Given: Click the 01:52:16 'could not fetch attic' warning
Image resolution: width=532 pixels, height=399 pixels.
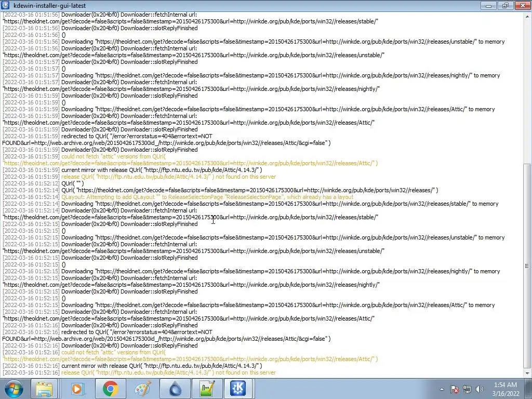Looking at the screenshot, I should (x=190, y=355).
